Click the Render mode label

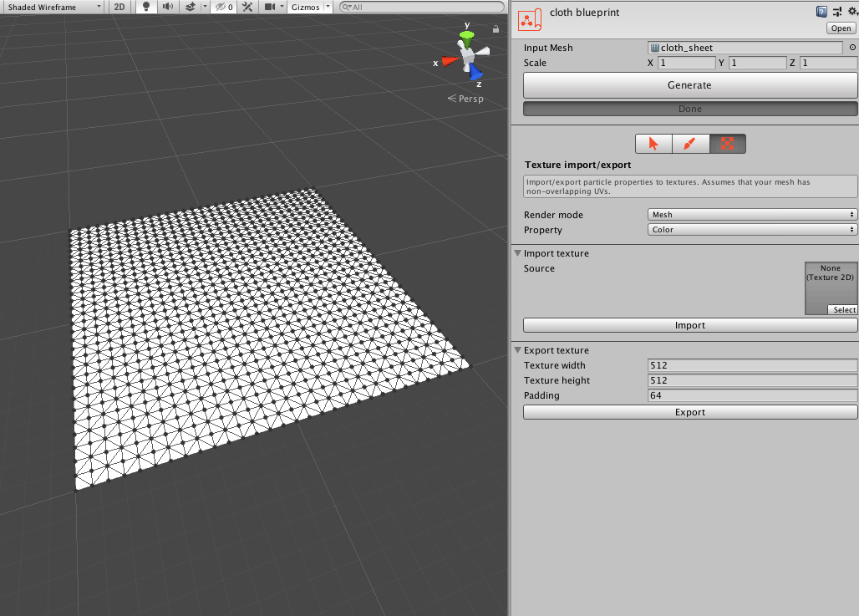click(553, 215)
